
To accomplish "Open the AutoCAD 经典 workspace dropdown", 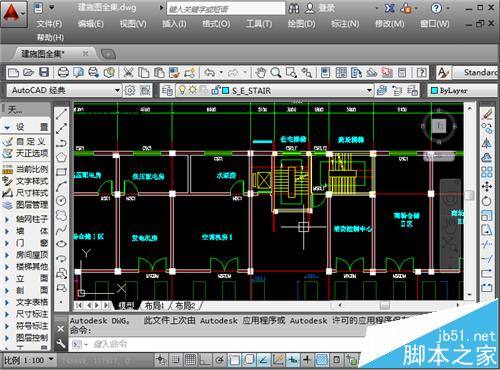I will pos(117,90).
